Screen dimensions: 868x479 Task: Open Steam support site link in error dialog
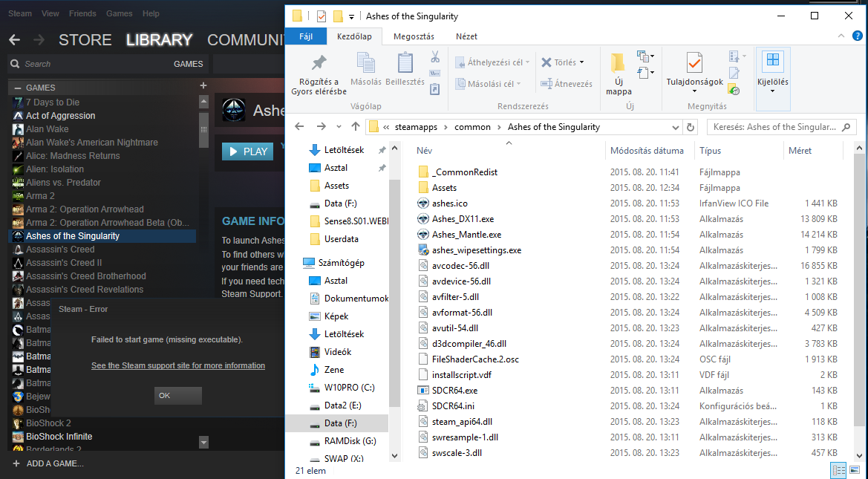pos(178,365)
